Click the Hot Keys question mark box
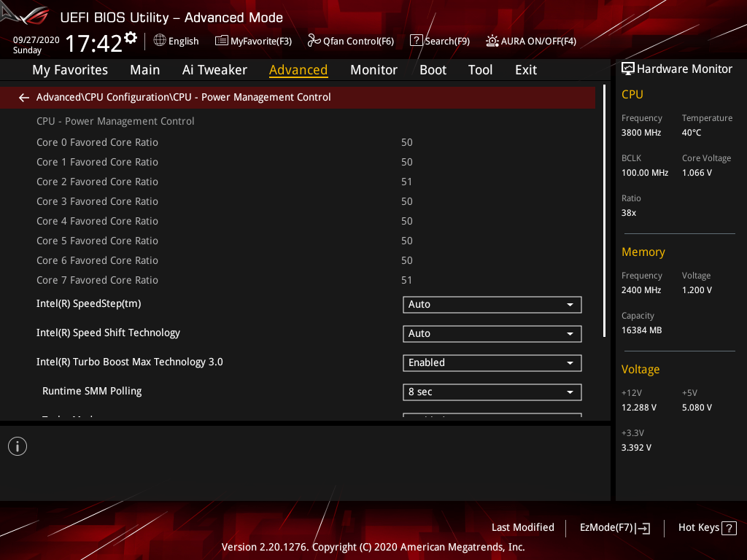Screen dimensions: 747x560 tap(729, 528)
